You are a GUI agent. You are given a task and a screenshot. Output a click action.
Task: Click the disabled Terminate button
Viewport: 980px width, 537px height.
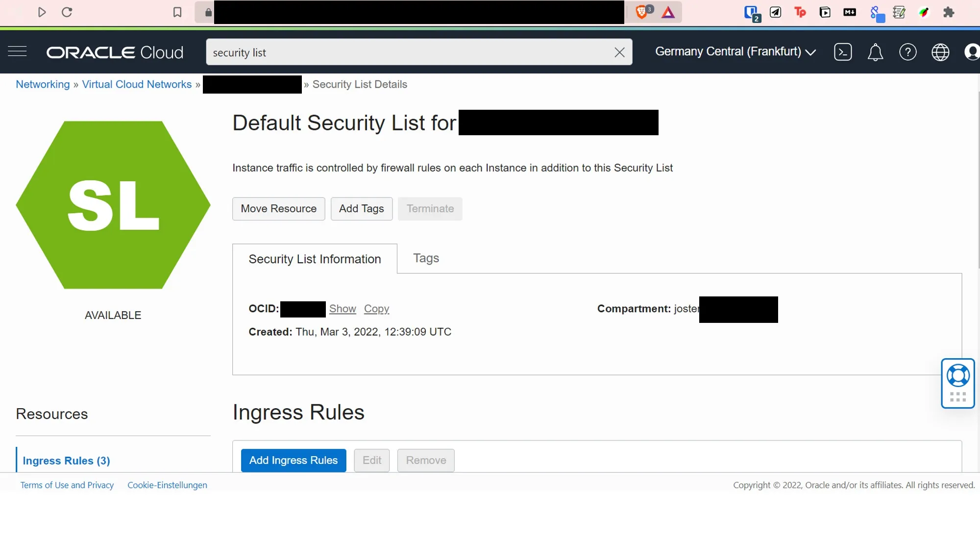(430, 209)
